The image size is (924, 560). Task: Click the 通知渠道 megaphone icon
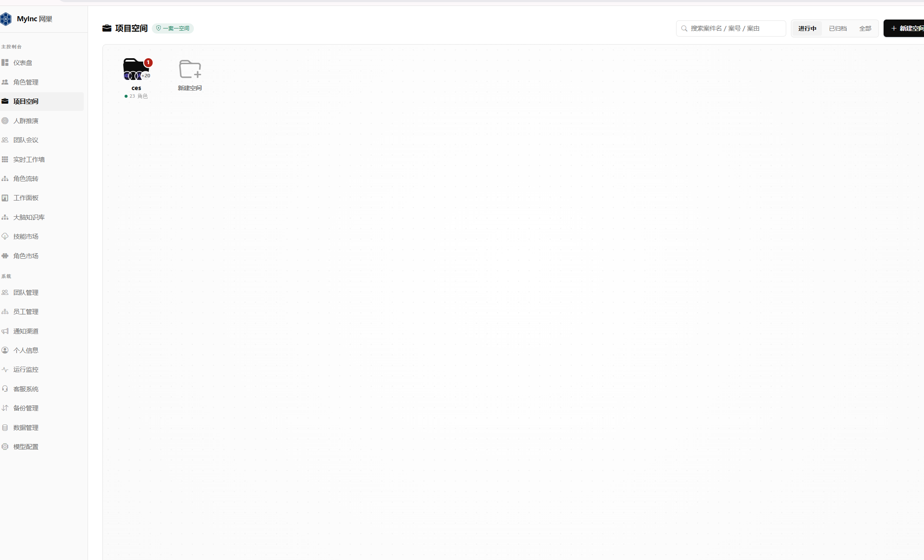5,331
